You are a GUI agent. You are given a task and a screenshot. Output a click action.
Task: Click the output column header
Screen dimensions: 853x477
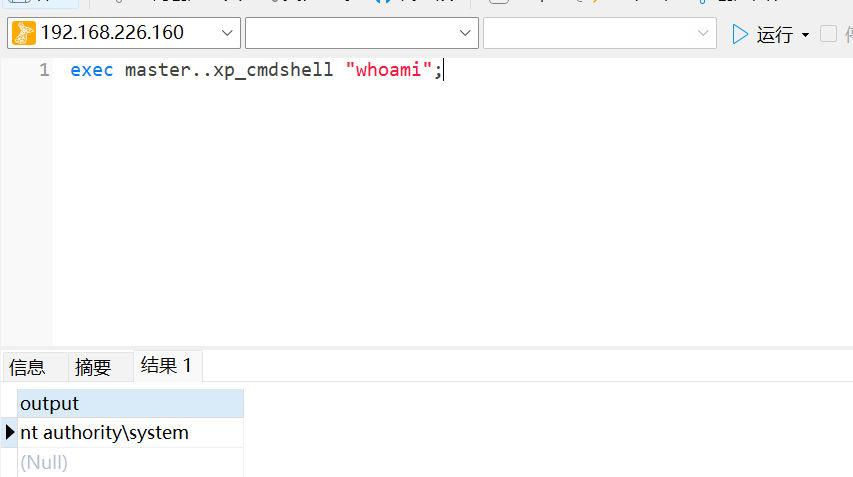pyautogui.click(x=130, y=404)
